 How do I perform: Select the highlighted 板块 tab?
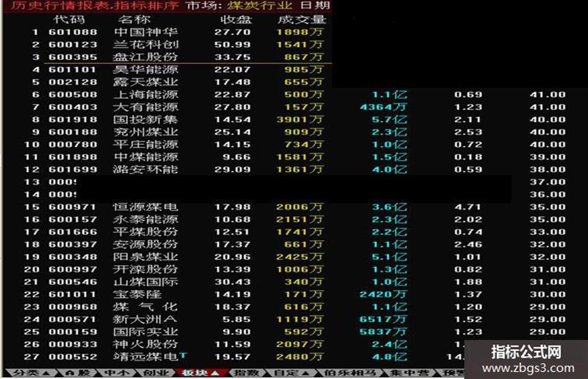200,373
